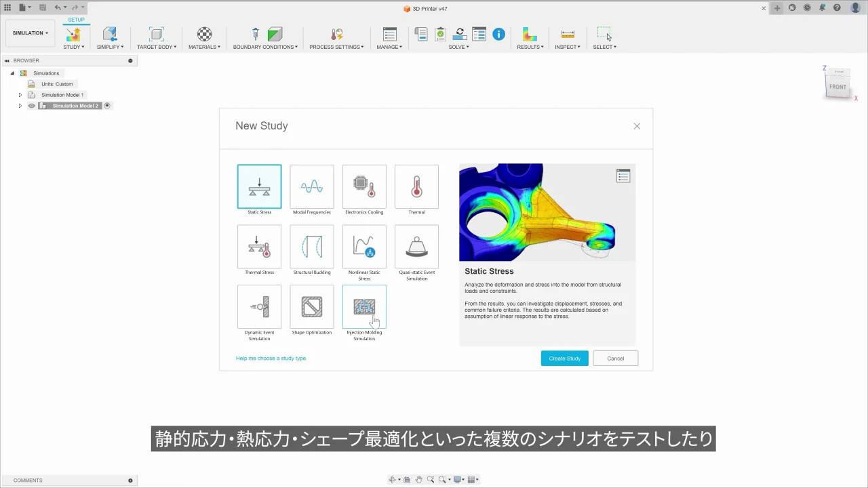Collapse the Simulations tree node

(12, 73)
